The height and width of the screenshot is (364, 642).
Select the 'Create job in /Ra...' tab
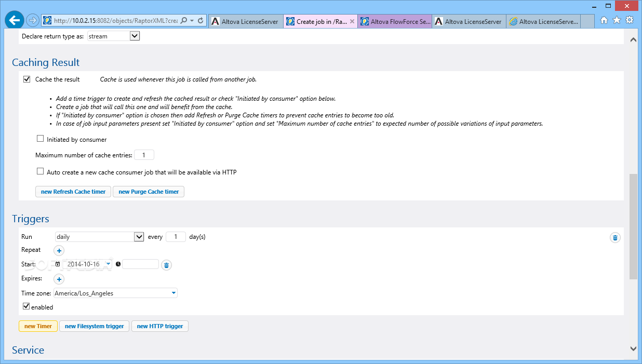click(320, 21)
